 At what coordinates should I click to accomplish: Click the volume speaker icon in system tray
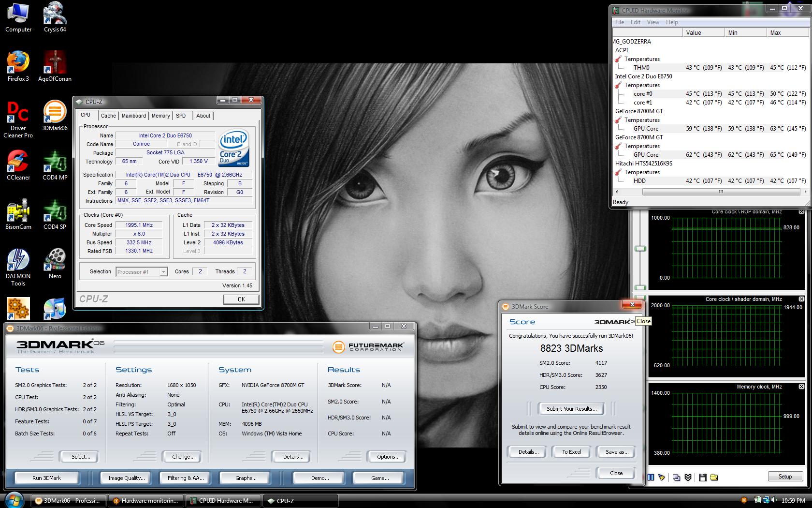click(x=775, y=500)
